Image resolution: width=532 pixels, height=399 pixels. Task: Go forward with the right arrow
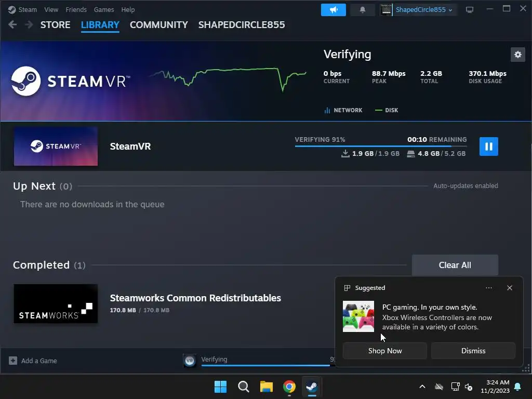tap(29, 24)
